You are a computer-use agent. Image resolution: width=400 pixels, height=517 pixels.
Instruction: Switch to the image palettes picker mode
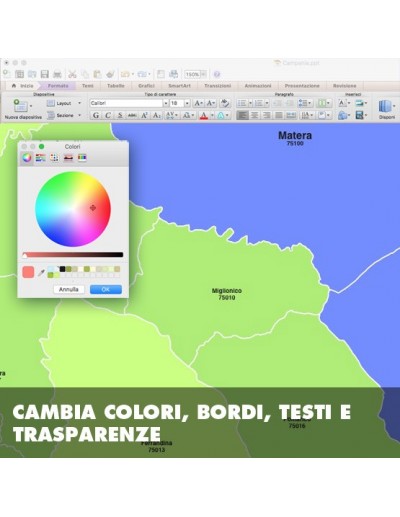68,158
